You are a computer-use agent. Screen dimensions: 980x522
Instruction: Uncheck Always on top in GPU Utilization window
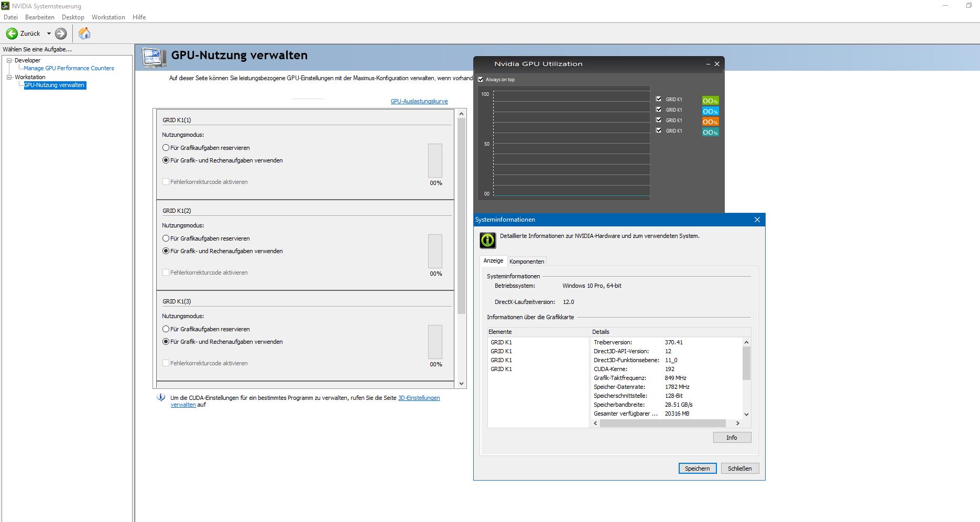click(481, 80)
